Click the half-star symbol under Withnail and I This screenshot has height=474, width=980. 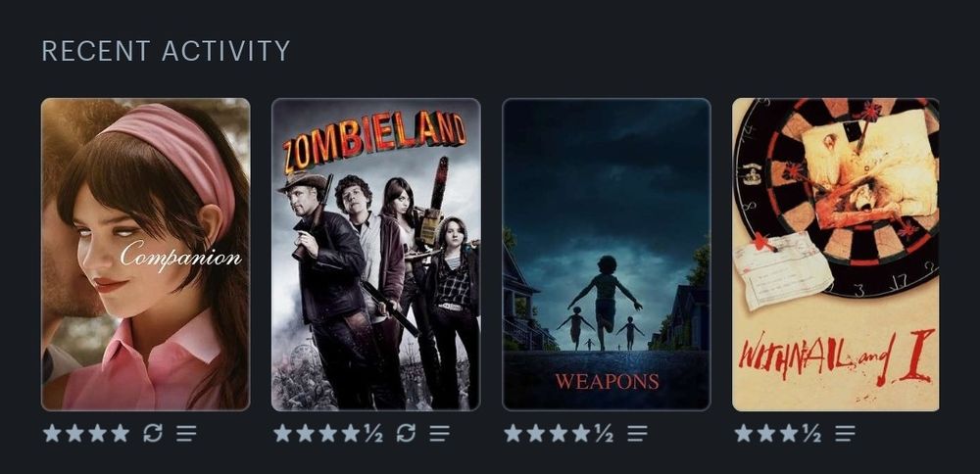pos(811,433)
